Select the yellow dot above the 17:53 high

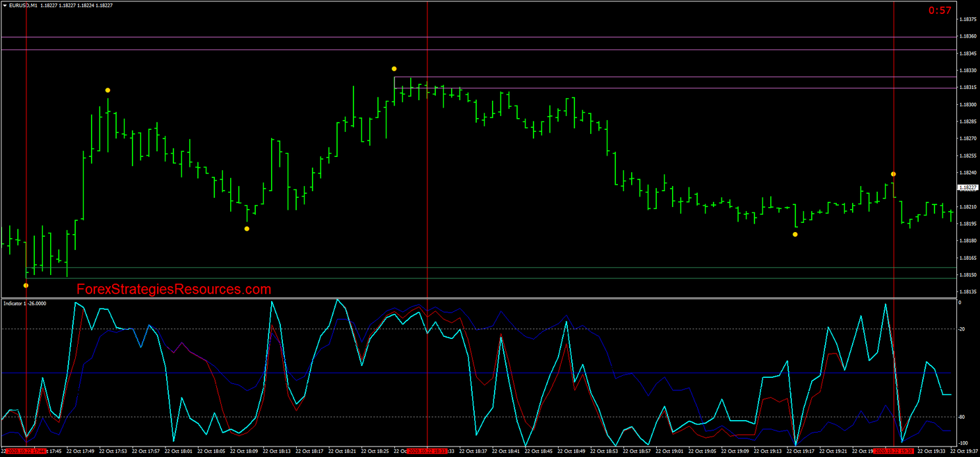click(x=107, y=90)
